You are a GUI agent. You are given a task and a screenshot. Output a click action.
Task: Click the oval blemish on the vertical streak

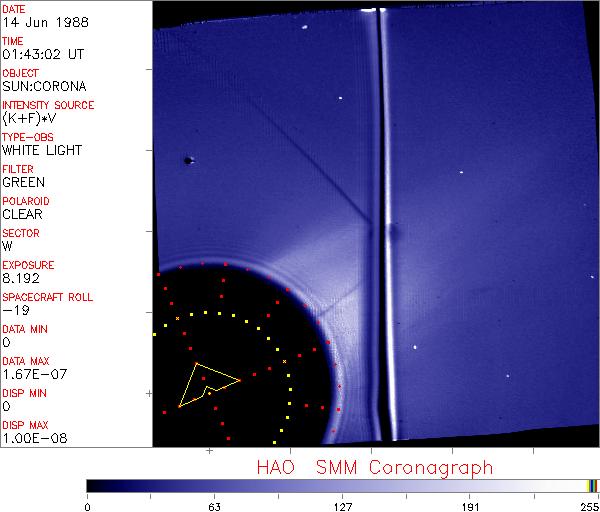coord(393,233)
